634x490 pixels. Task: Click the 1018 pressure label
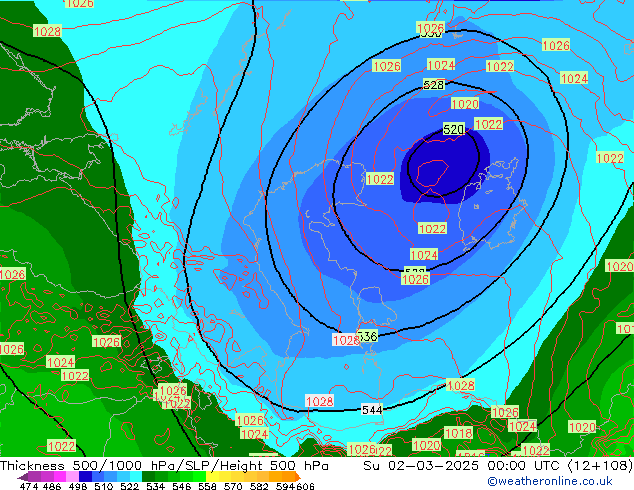458,433
